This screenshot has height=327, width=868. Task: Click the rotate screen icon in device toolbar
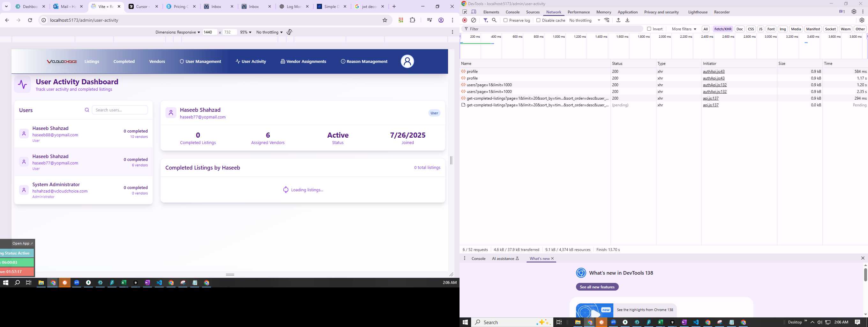coord(289,32)
